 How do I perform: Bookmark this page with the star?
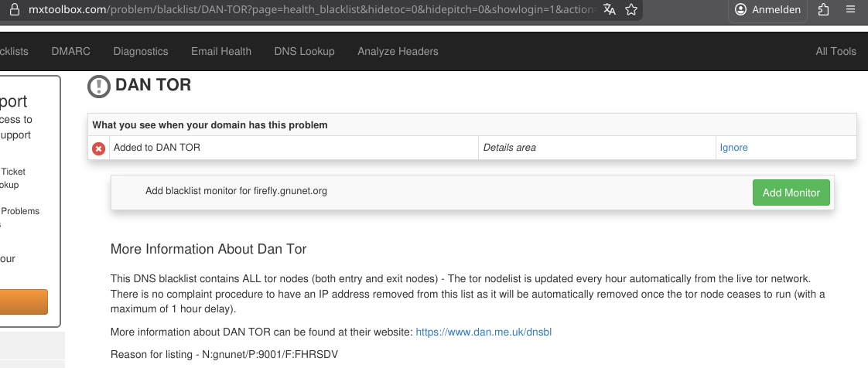tap(631, 9)
